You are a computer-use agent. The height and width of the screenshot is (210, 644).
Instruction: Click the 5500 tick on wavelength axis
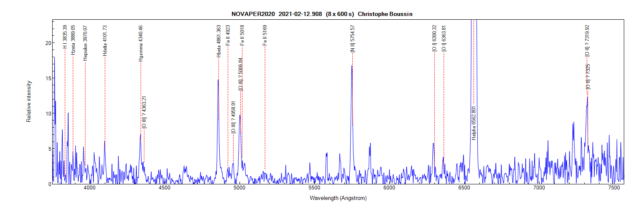pyautogui.click(x=314, y=188)
